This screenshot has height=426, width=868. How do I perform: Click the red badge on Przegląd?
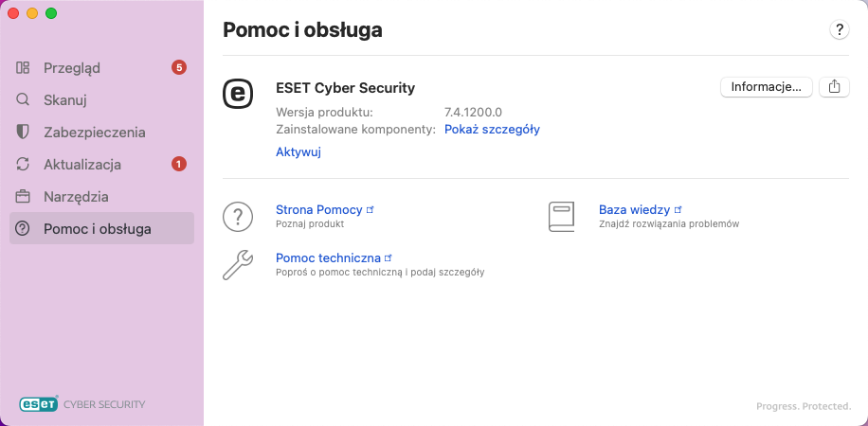179,67
